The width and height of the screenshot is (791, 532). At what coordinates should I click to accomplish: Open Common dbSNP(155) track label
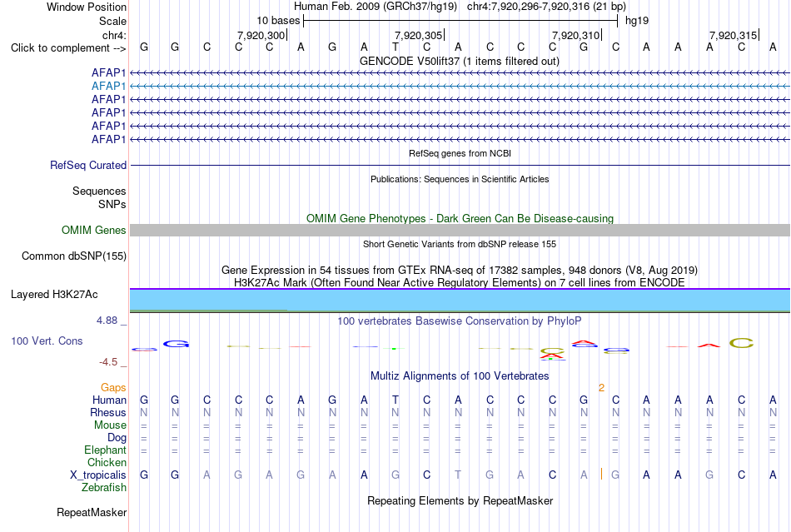pyautogui.click(x=74, y=256)
